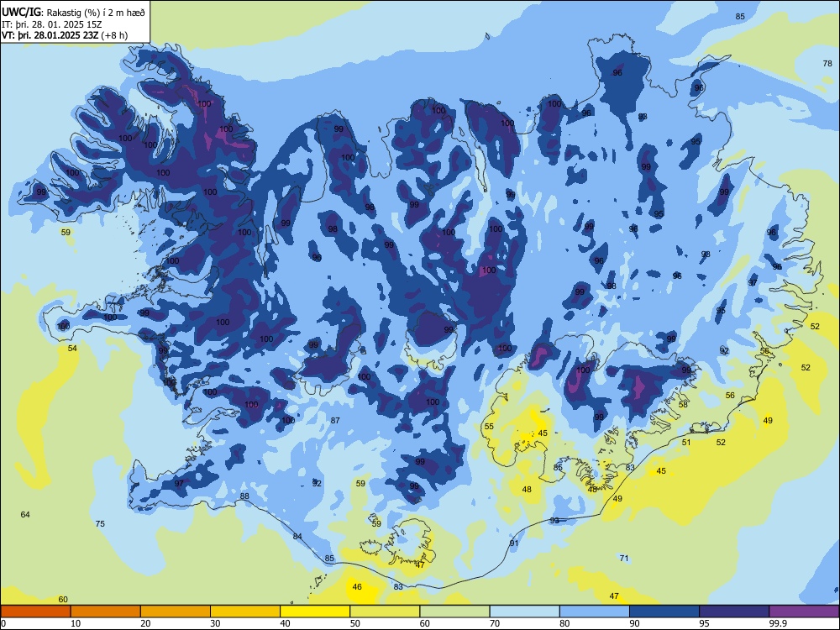Click the map value 87

[x=335, y=421]
